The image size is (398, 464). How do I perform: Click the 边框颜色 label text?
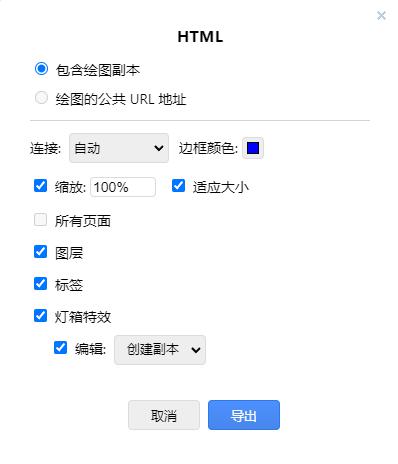pyautogui.click(x=208, y=148)
